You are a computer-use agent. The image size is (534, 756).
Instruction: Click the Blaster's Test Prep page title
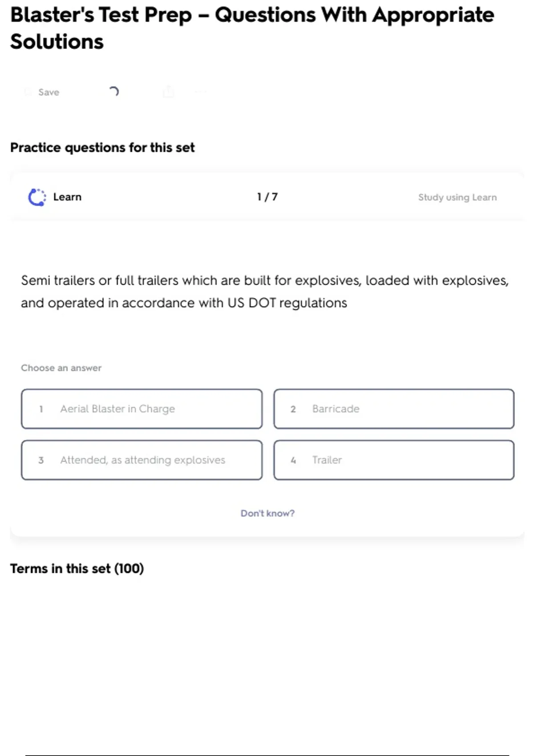(x=252, y=28)
